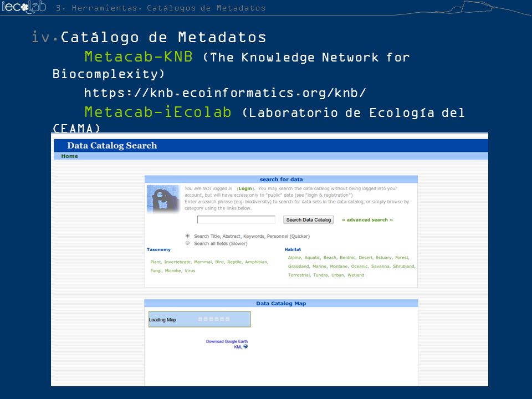Click the green Metacab-KNB text

pyautogui.click(x=139, y=57)
